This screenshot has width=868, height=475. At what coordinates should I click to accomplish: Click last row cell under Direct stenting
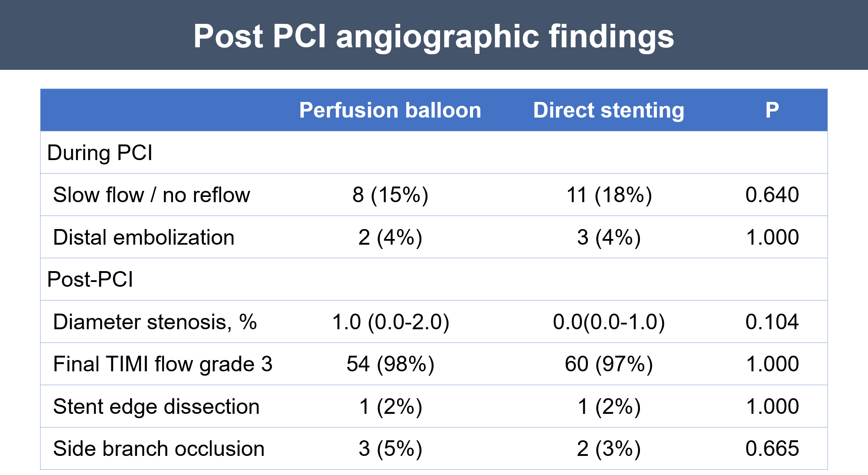coord(608,448)
